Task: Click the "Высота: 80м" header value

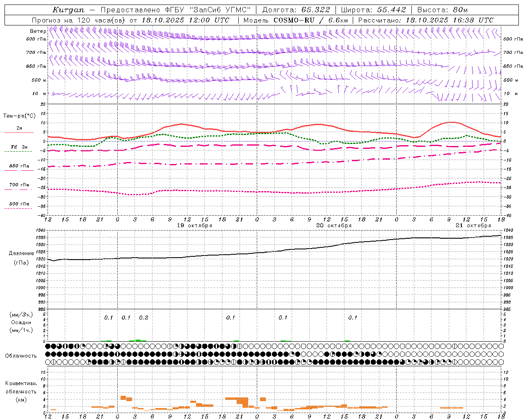Action: (443, 10)
